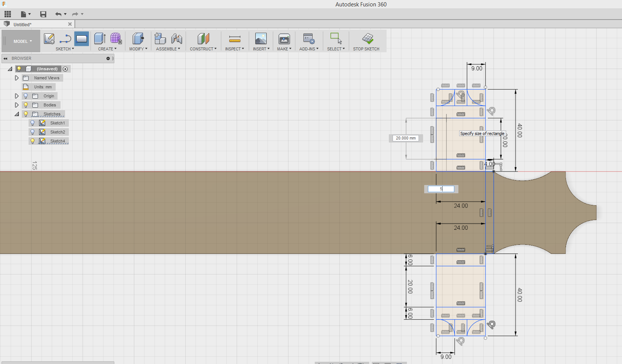Viewport: 622px width, 364px height.
Task: Open the MODIFY menu
Action: 138,49
